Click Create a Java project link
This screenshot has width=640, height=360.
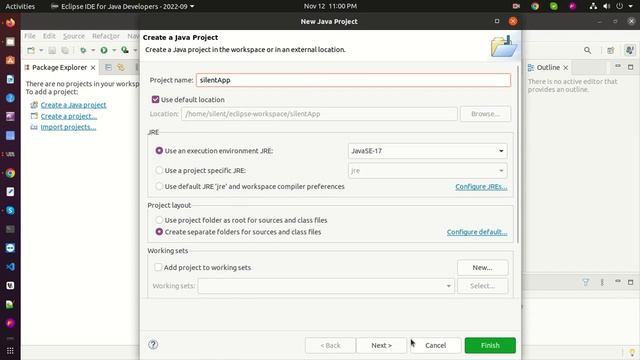[73, 105]
